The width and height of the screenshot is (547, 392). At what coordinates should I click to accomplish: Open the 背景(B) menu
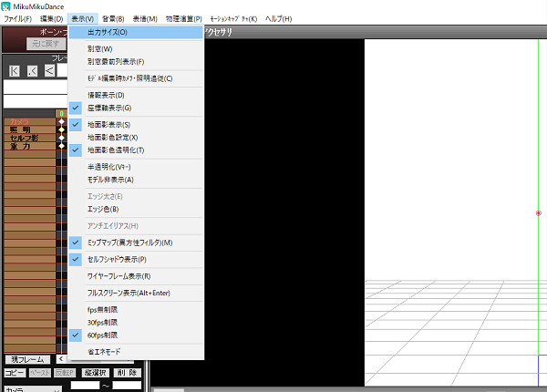pyautogui.click(x=113, y=19)
